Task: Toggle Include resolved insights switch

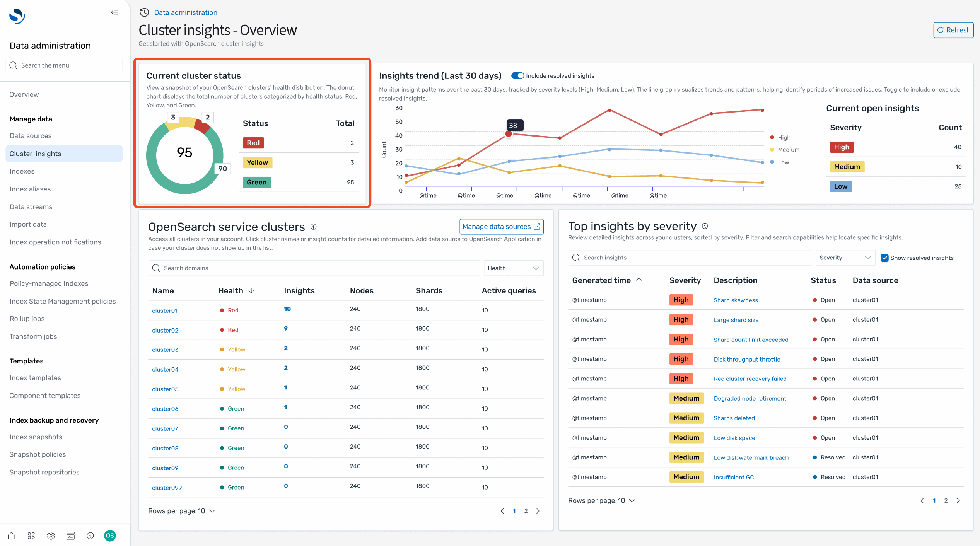Action: tap(517, 76)
